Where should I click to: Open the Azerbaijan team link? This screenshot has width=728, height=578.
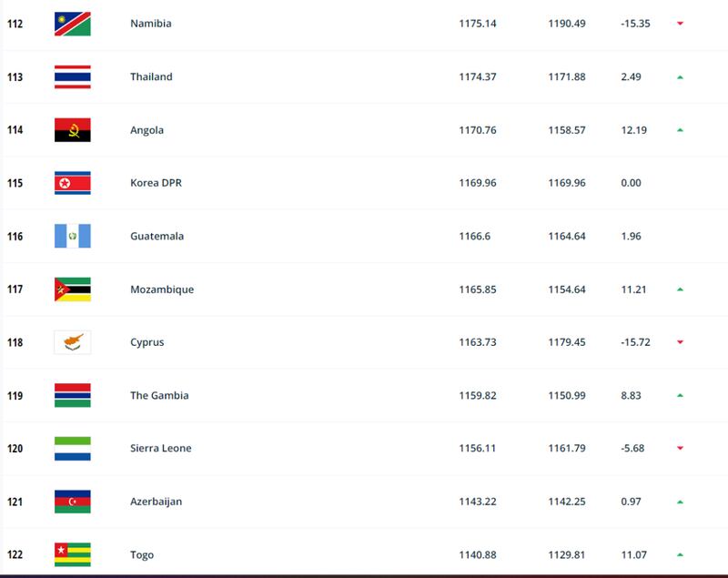(156, 502)
